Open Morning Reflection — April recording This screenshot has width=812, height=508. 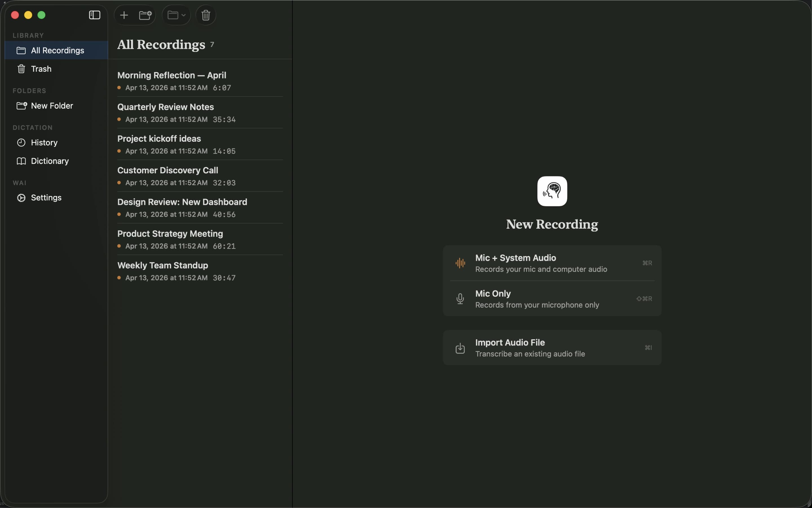pos(200,81)
